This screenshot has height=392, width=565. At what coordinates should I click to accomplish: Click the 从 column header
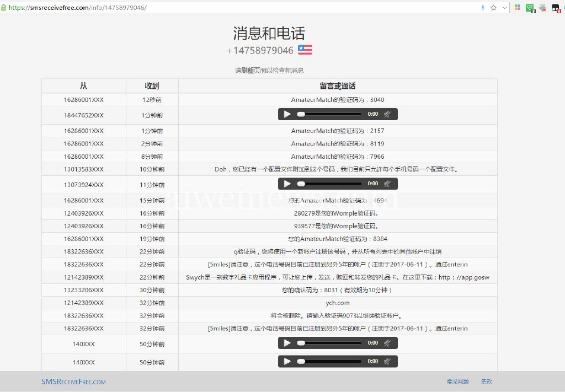point(84,86)
